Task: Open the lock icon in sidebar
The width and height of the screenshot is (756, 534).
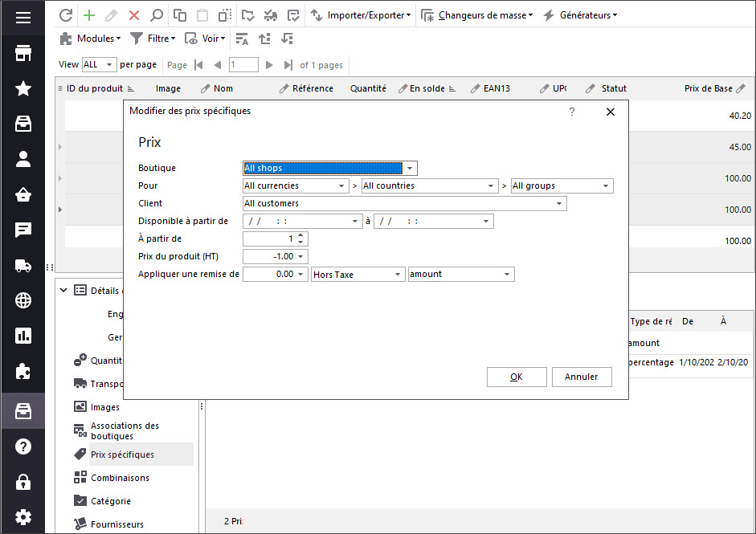Action: point(23,482)
